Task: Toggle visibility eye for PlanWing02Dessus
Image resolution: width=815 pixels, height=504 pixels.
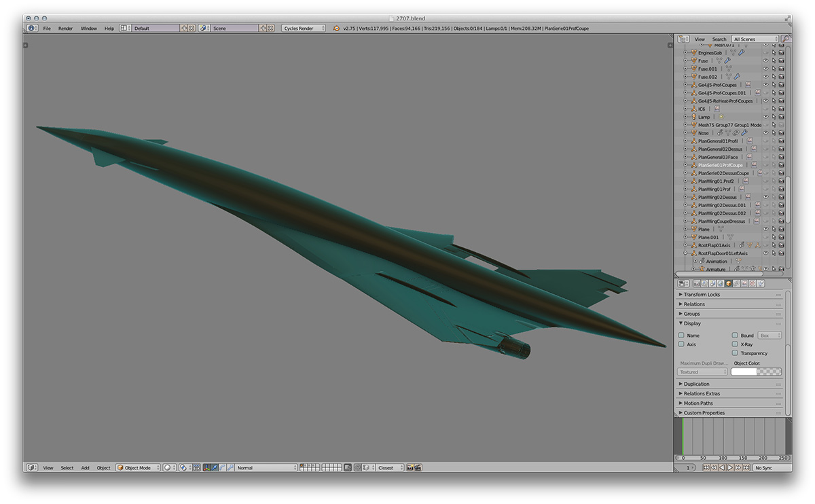Action: [x=766, y=197]
